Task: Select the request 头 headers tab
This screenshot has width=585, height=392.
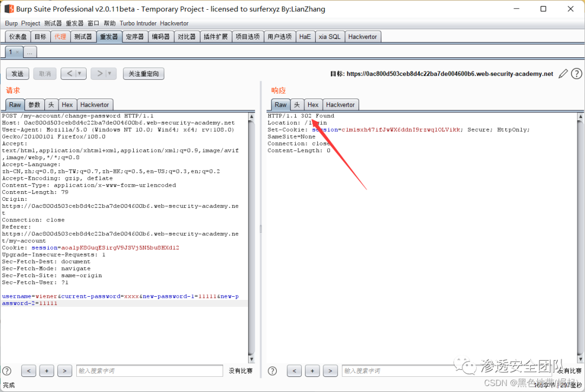Action: (x=51, y=105)
